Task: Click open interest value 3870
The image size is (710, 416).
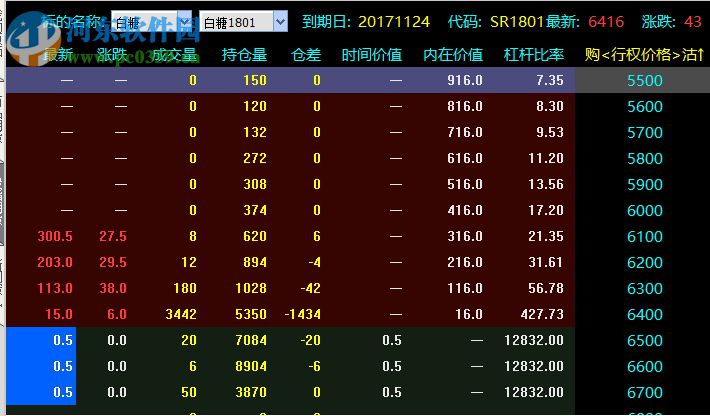Action: click(x=251, y=392)
